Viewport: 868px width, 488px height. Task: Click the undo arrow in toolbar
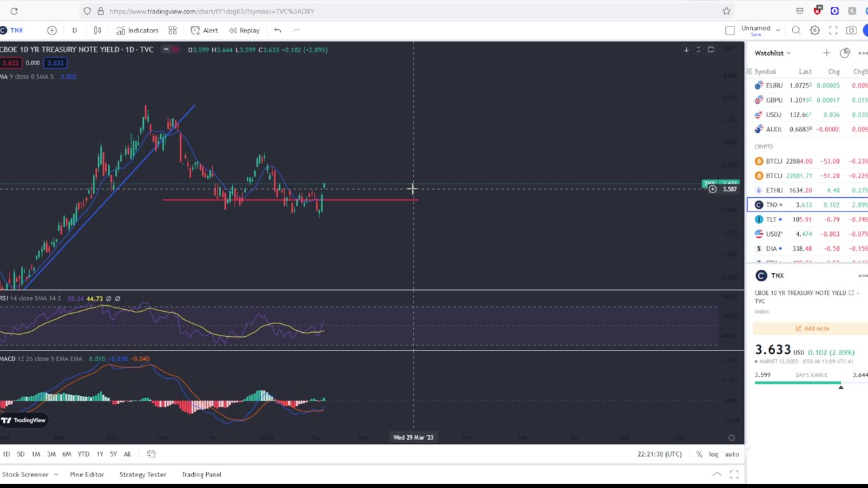(277, 30)
